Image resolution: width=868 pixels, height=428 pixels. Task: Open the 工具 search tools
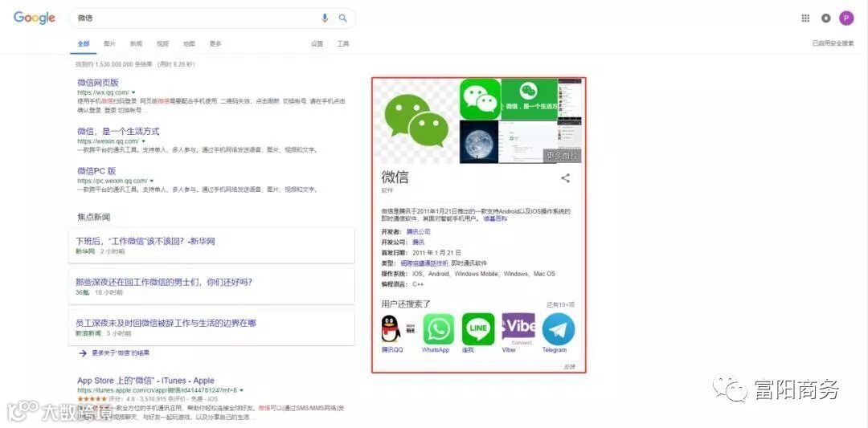coord(343,43)
